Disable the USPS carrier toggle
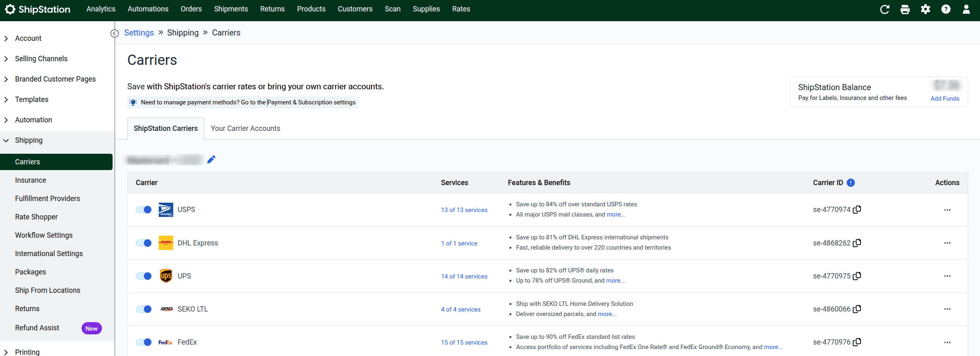This screenshot has width=980, height=356. [x=144, y=210]
